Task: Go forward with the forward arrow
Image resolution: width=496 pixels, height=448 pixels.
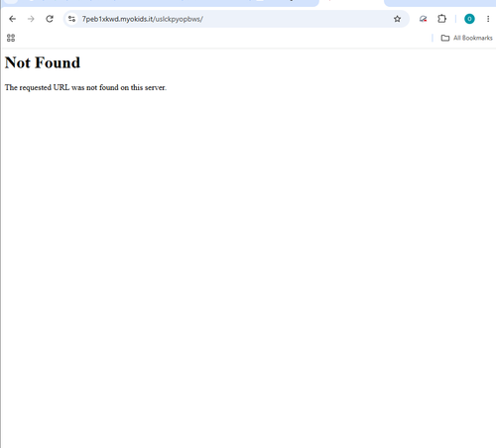Action: [31, 19]
